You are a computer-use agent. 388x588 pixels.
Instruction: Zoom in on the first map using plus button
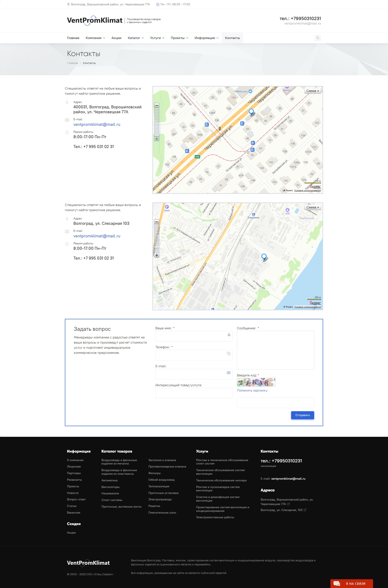tap(157, 139)
